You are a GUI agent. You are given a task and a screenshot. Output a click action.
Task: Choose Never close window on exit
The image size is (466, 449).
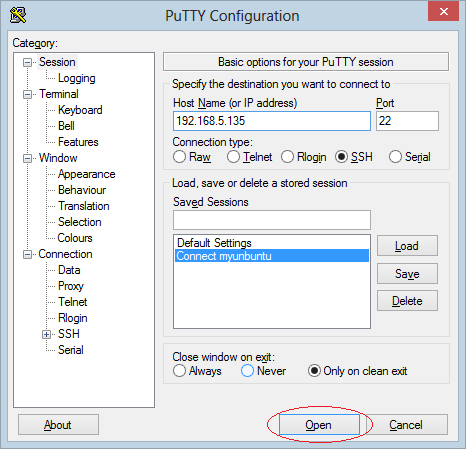(247, 371)
